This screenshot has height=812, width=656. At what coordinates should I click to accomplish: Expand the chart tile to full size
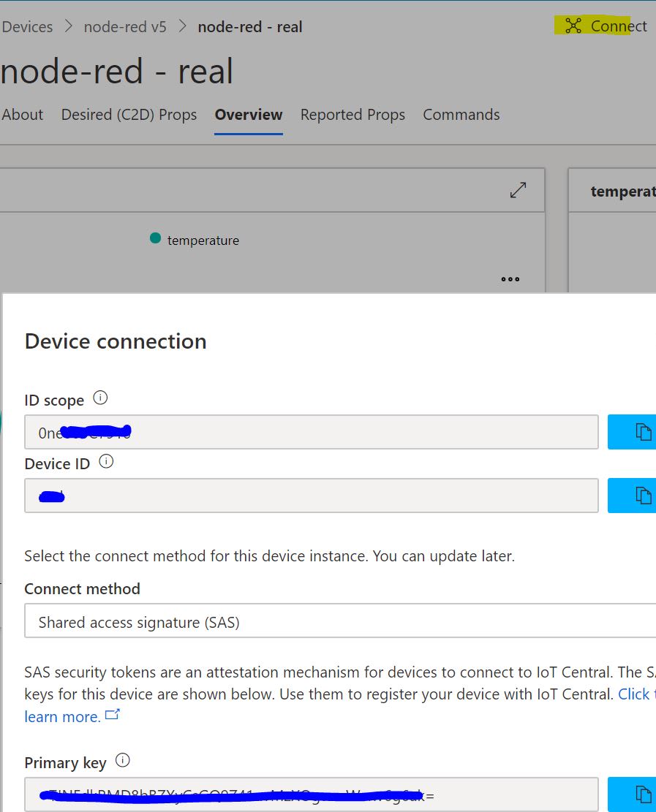(x=518, y=190)
